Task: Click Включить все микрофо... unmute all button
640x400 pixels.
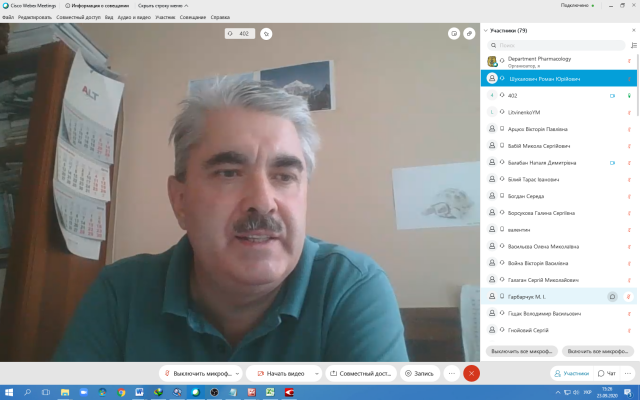Action: pos(598,351)
